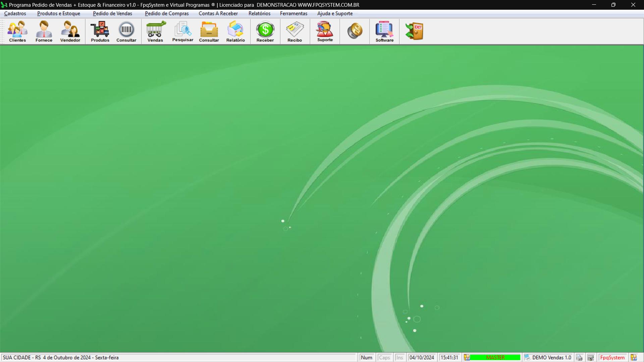This screenshot has width=644, height=362.
Task: Open the Pesquisar search orders icon
Action: pos(183,32)
